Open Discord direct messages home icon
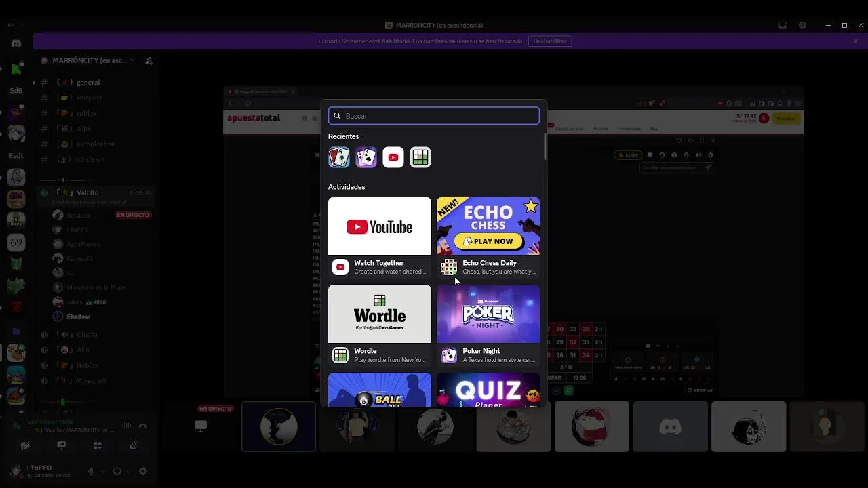The height and width of the screenshot is (488, 868). point(16,43)
